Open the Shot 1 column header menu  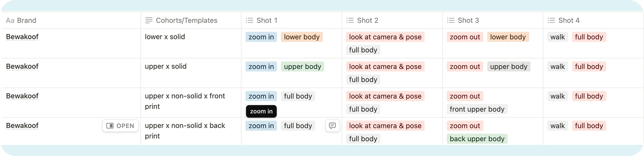[x=267, y=20]
